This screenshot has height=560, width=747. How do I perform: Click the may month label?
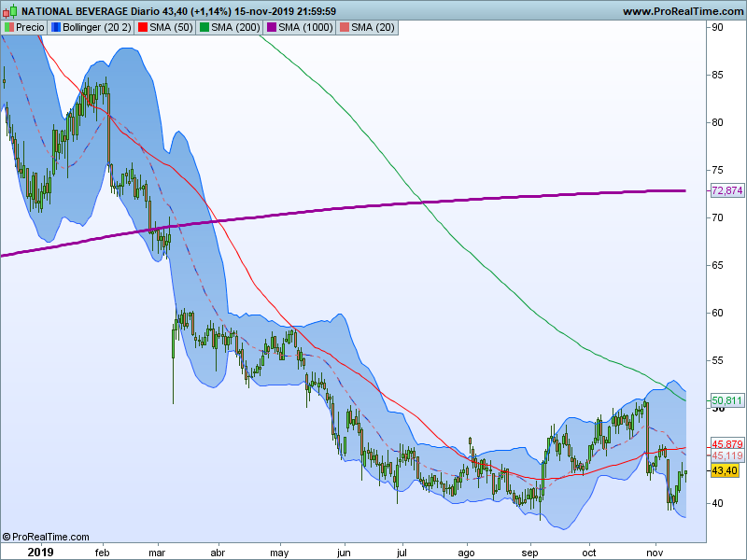point(279,553)
